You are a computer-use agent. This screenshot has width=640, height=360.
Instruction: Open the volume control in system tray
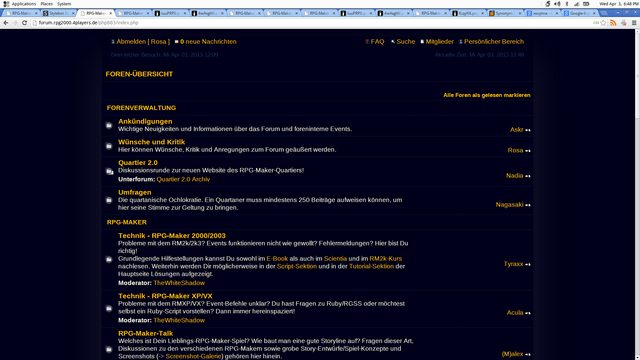(557, 4)
